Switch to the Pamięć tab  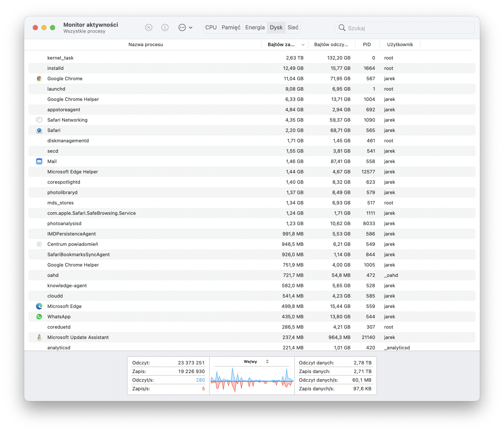[x=231, y=27]
